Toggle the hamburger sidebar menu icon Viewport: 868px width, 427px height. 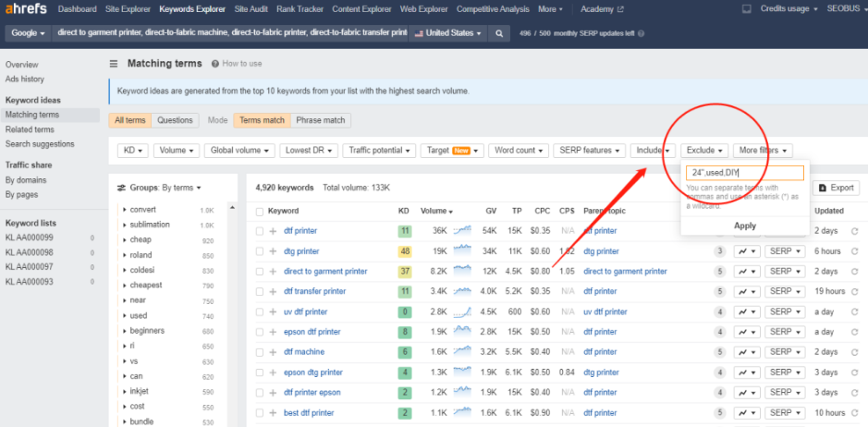tap(114, 64)
